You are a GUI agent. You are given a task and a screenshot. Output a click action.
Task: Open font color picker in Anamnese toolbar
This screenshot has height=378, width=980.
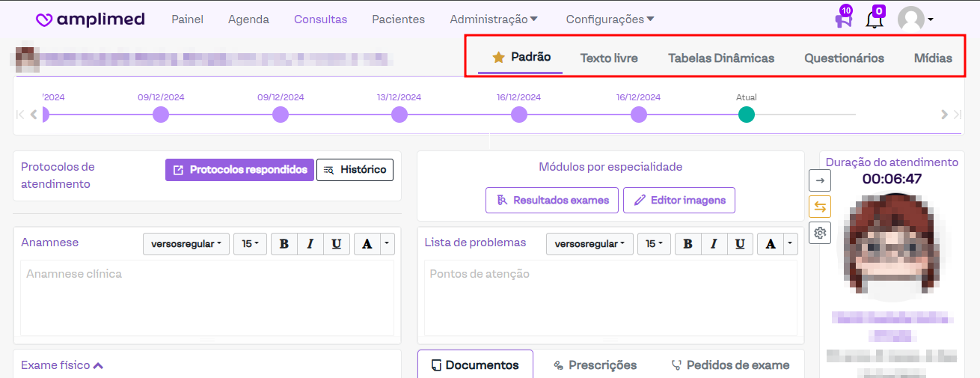pos(367,244)
